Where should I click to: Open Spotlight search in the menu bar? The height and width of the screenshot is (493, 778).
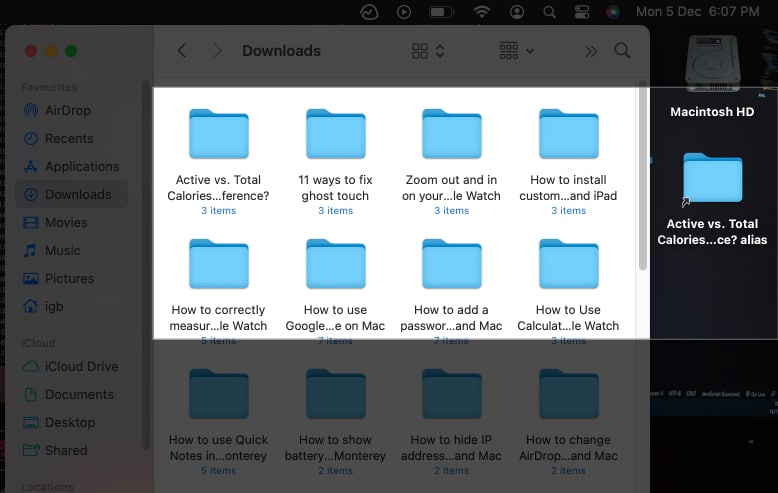click(x=549, y=12)
